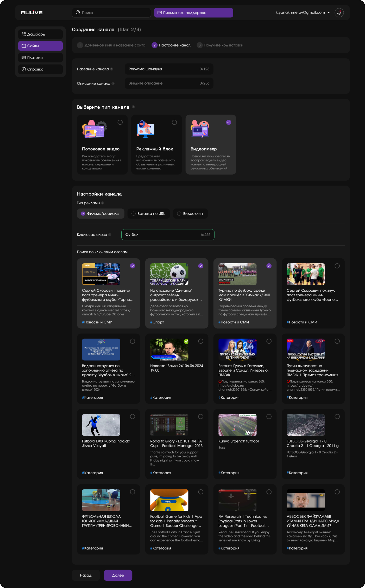Image resolution: width=365 pixels, height=588 pixels.
Task: Click the notification bell icon
Action: (x=339, y=13)
